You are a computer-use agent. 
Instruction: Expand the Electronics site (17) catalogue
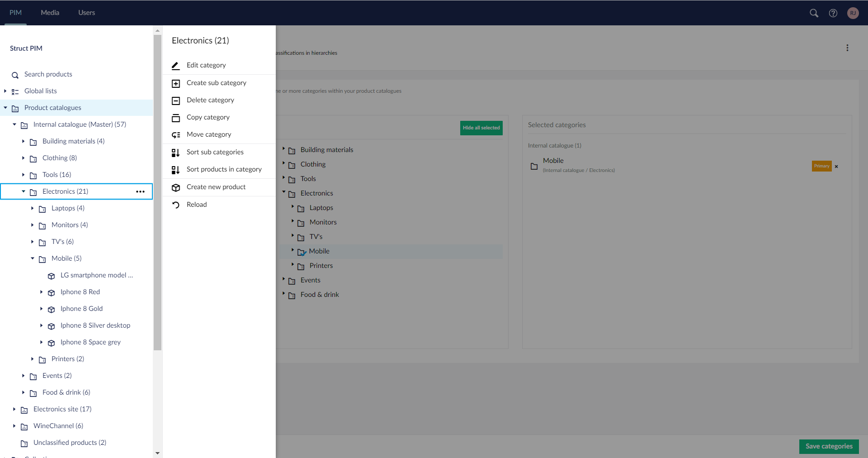pos(14,409)
